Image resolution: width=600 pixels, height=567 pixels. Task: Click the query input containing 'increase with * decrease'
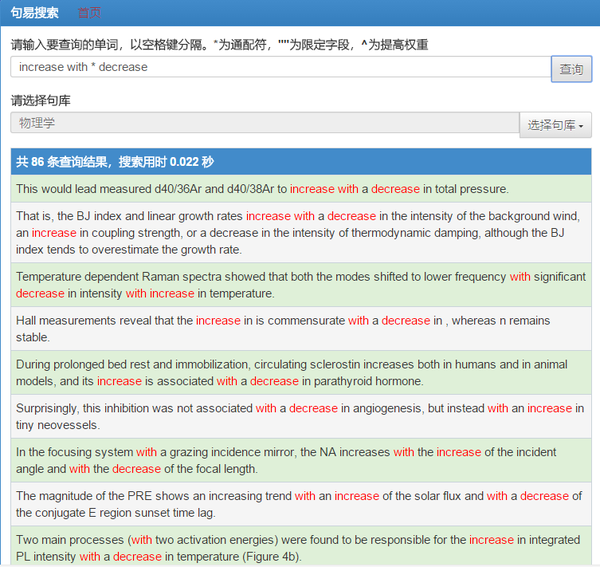pos(280,67)
